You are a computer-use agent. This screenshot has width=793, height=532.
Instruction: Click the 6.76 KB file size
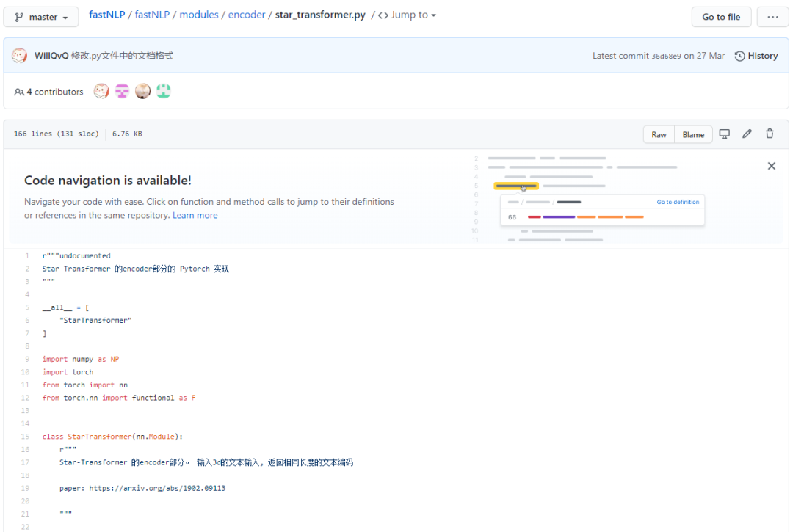tap(127, 134)
